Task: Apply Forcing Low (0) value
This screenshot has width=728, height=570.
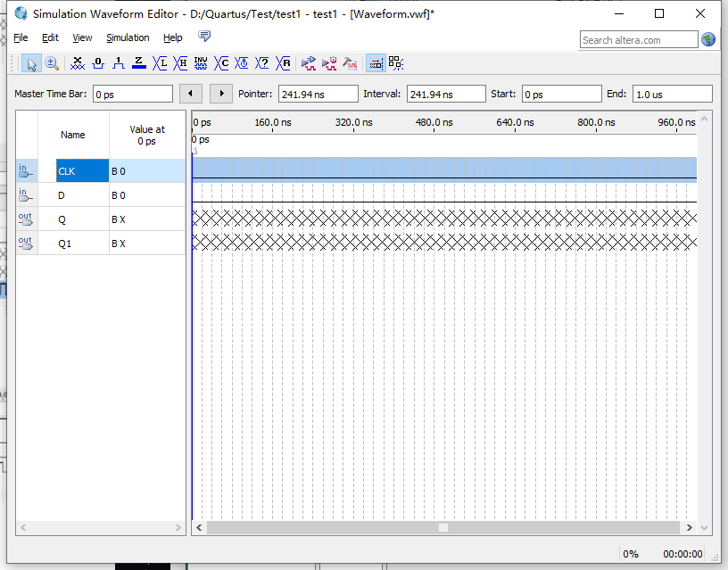Action: (x=98, y=63)
